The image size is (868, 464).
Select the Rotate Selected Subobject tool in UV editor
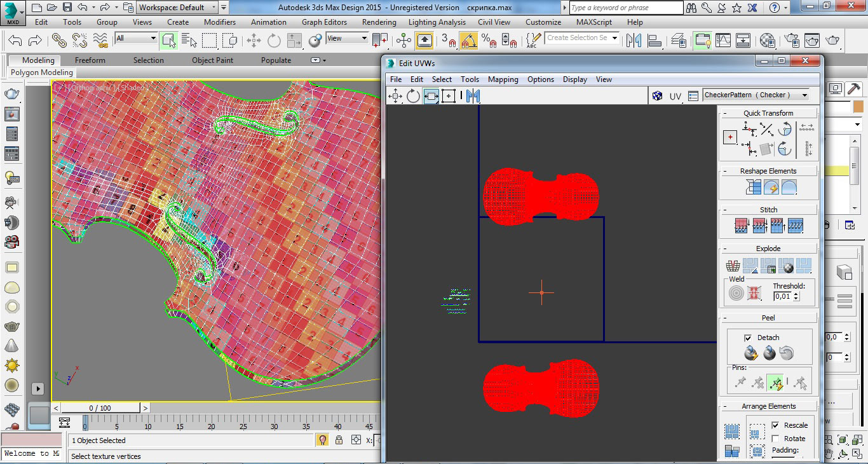click(414, 96)
